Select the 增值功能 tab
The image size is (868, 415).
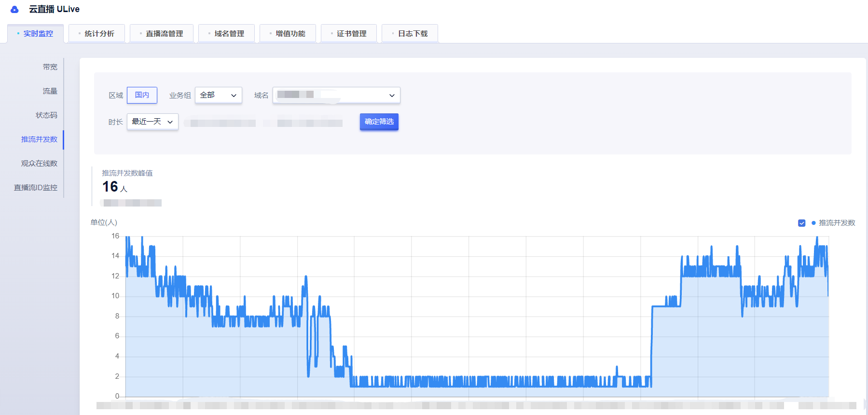pos(288,34)
